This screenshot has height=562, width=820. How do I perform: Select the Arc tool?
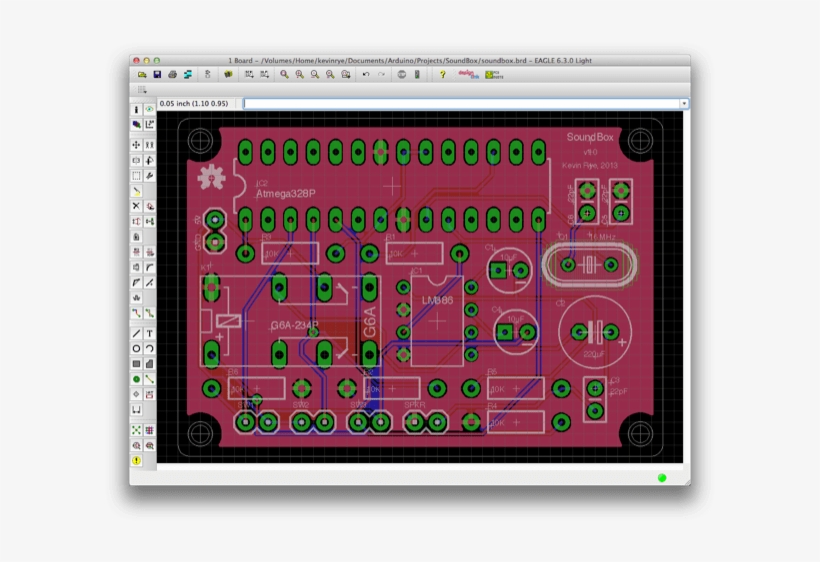150,348
